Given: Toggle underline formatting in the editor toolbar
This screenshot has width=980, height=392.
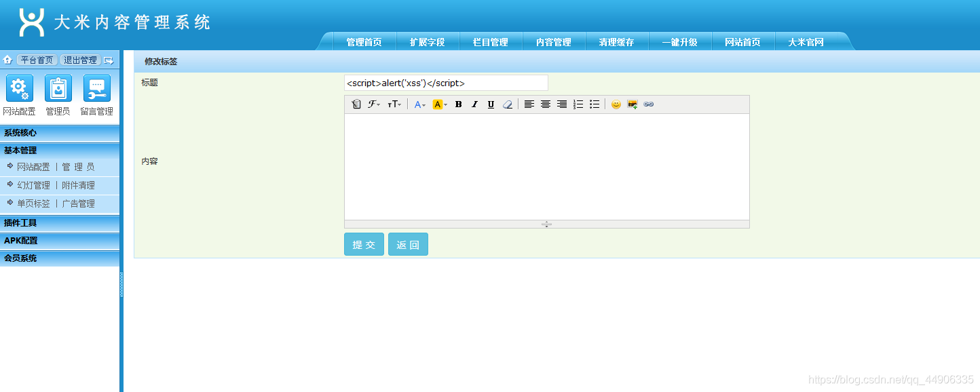Looking at the screenshot, I should tap(491, 104).
